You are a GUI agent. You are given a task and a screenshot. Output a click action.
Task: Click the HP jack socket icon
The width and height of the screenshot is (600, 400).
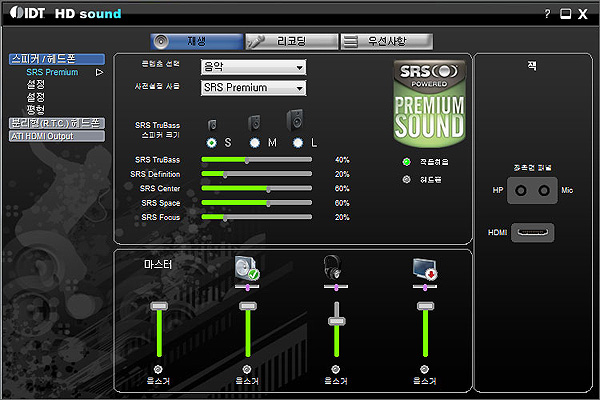point(520,190)
